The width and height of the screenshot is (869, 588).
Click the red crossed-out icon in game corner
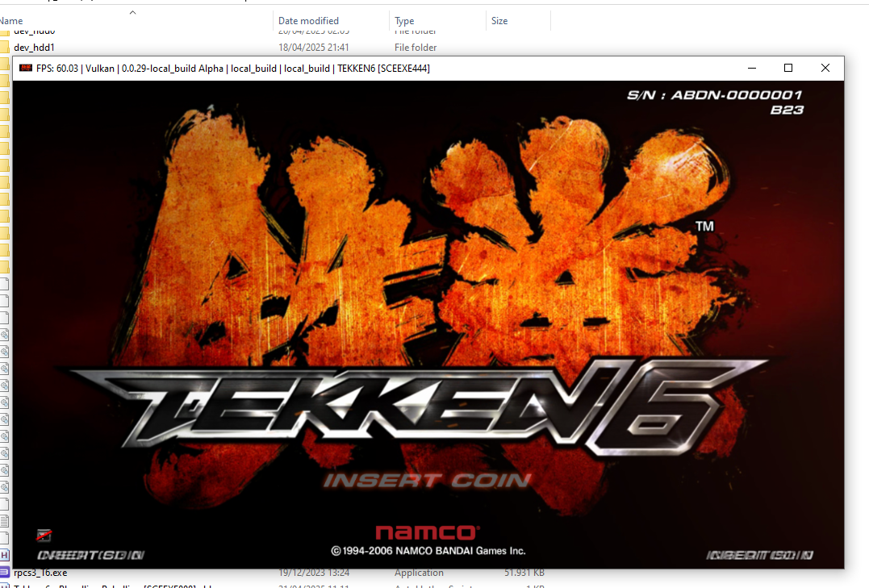[x=44, y=535]
